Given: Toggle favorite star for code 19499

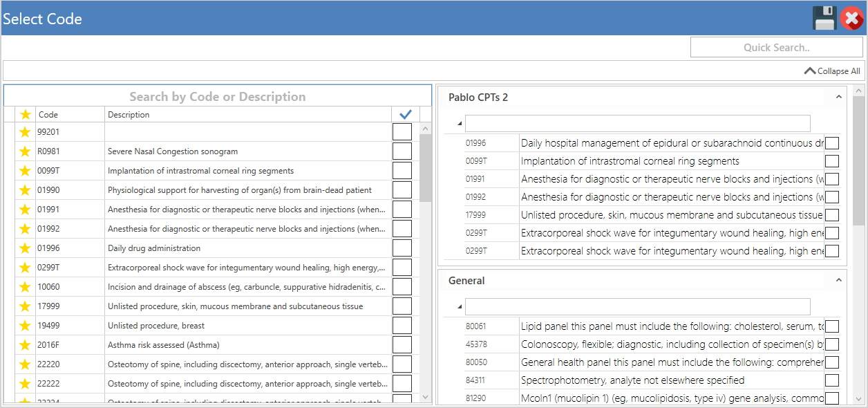Looking at the screenshot, I should (x=26, y=326).
